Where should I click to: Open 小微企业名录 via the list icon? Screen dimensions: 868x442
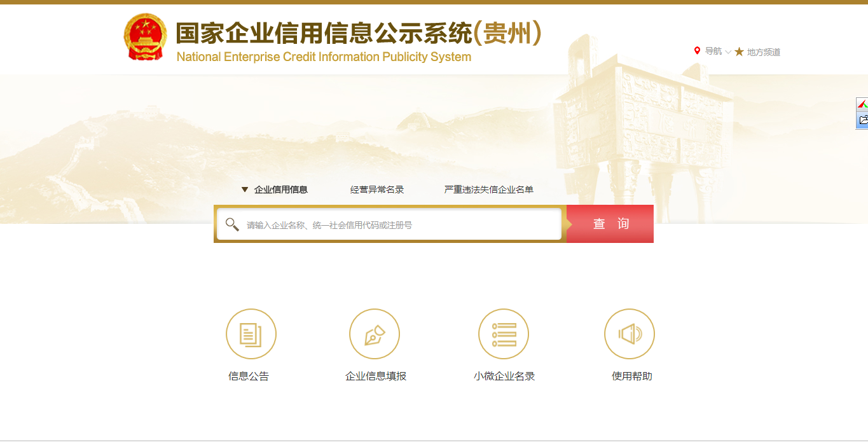503,334
